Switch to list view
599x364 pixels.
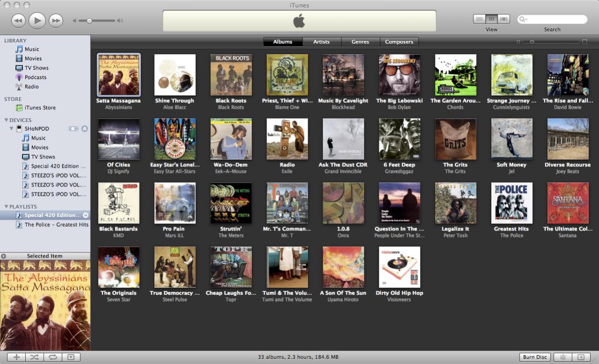point(479,19)
